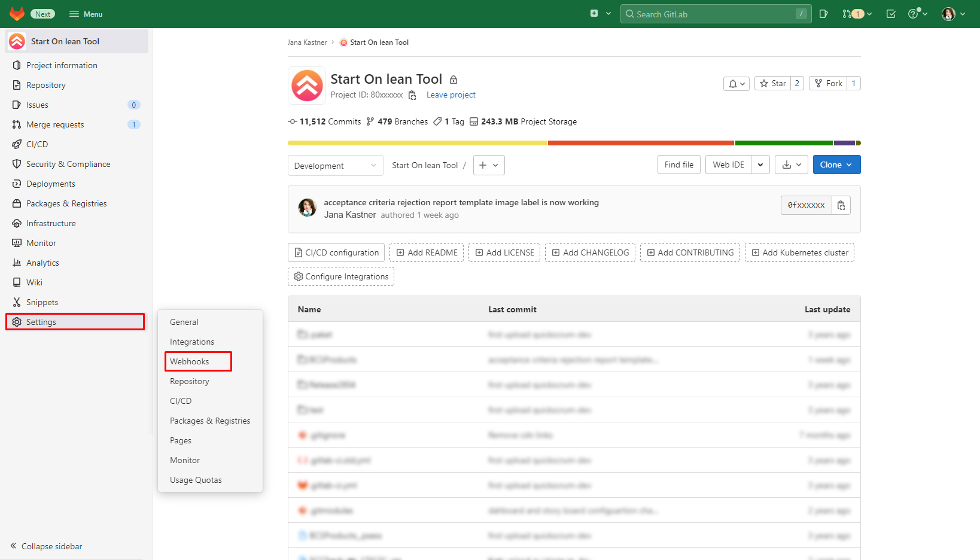Click commit hash 0fxxxxxx

pos(806,205)
